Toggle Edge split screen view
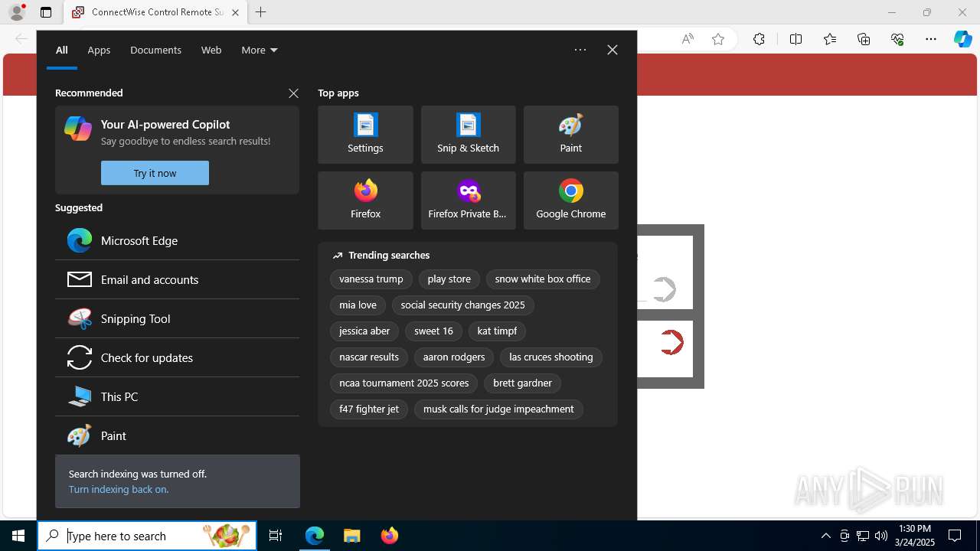980x551 pixels. (x=795, y=39)
